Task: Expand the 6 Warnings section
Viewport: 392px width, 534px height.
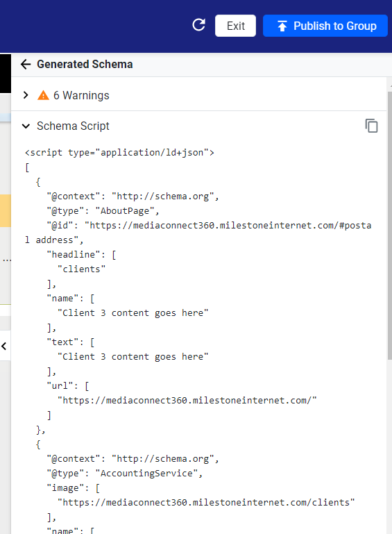Action: [x=26, y=95]
